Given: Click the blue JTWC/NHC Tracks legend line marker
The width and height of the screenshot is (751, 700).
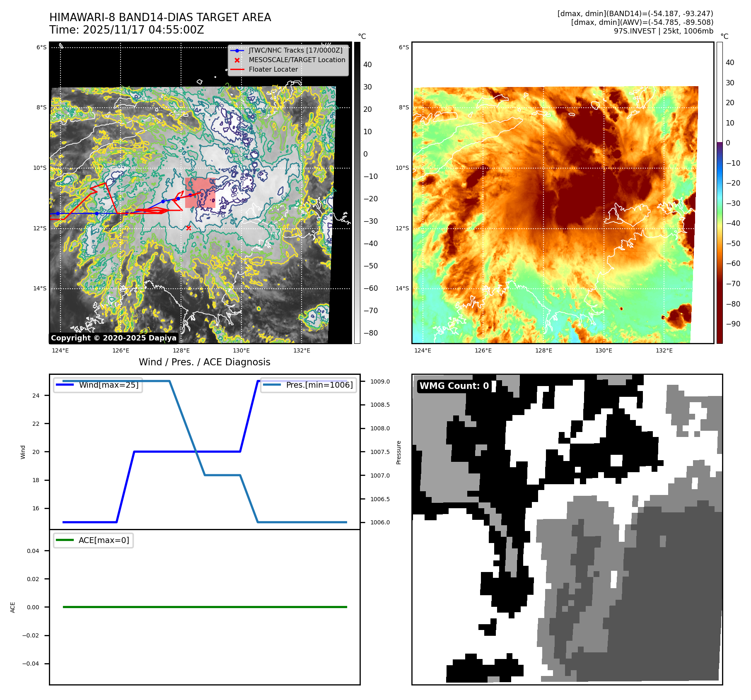Looking at the screenshot, I should coord(237,51).
